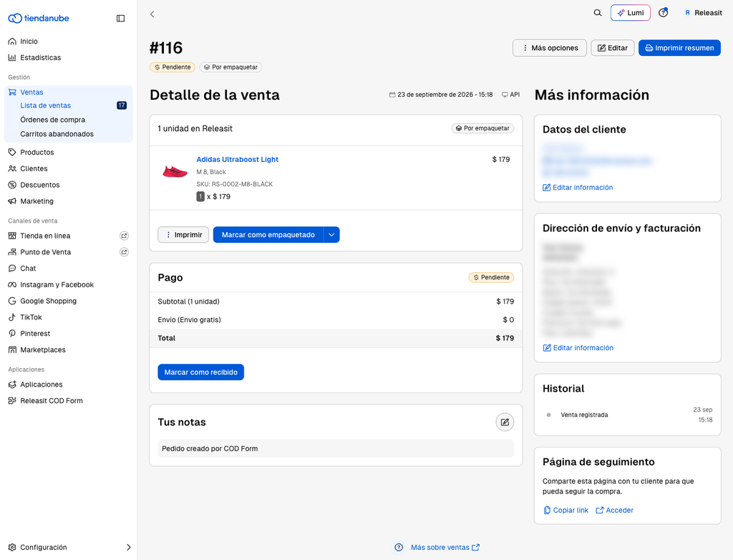Click Marcar como empaquetado
The height and width of the screenshot is (560, 733).
click(x=268, y=235)
